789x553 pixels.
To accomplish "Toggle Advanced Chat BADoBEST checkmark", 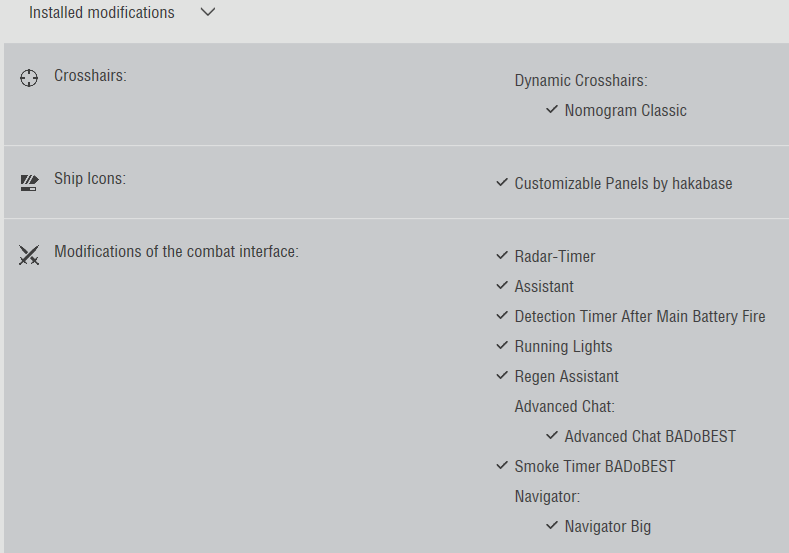I will tap(552, 436).
